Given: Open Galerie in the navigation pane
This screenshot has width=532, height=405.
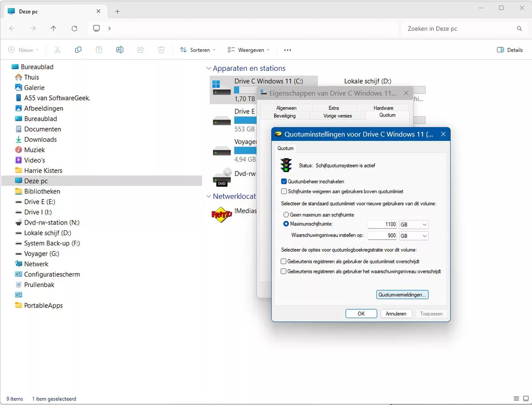Looking at the screenshot, I should pyautogui.click(x=34, y=88).
